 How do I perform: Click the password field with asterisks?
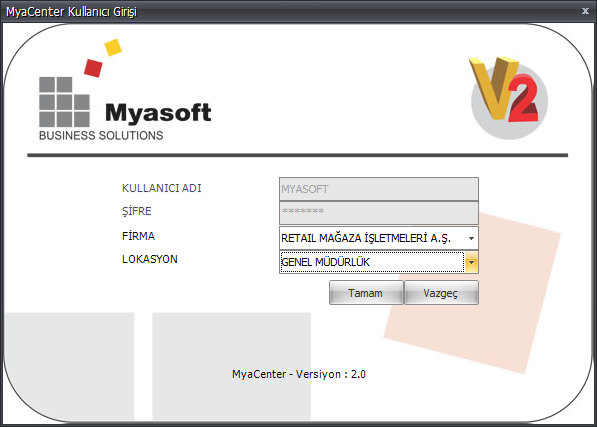point(379,213)
